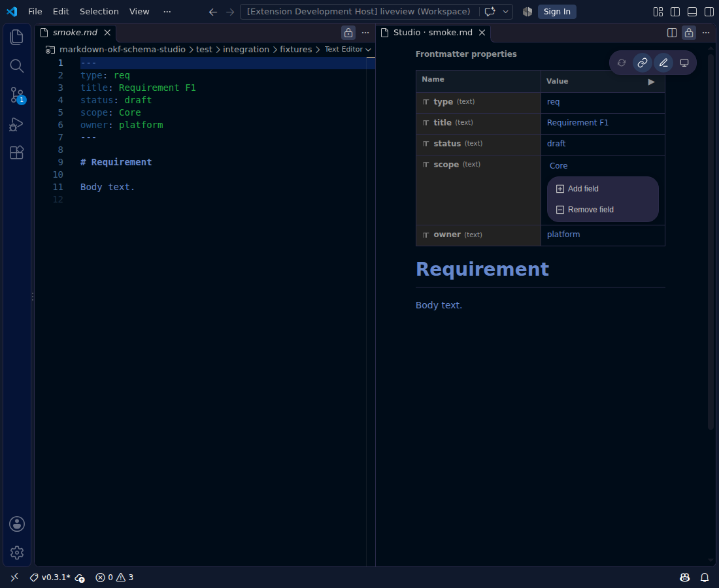Open more actions for Studio editor group
The width and height of the screenshot is (719, 588).
coord(706,33)
